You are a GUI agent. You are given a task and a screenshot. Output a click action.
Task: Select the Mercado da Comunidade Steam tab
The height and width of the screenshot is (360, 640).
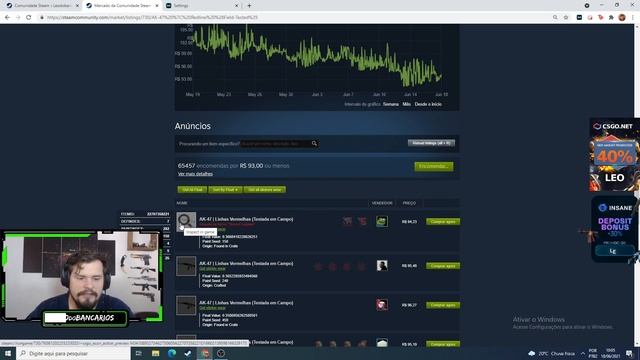pos(122,6)
